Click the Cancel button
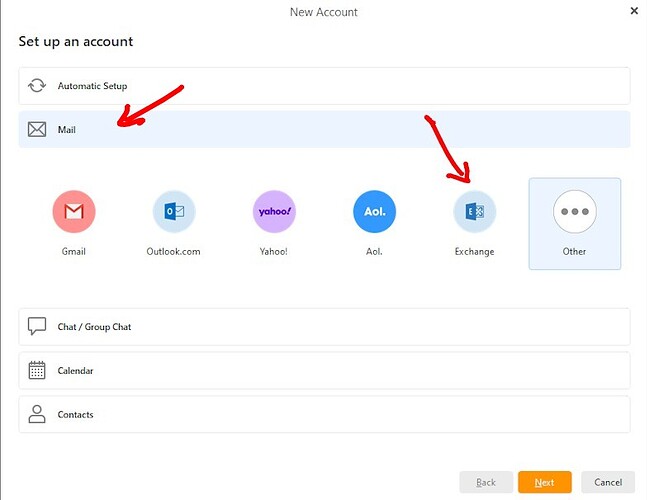The height and width of the screenshot is (500, 648). pyautogui.click(x=608, y=482)
